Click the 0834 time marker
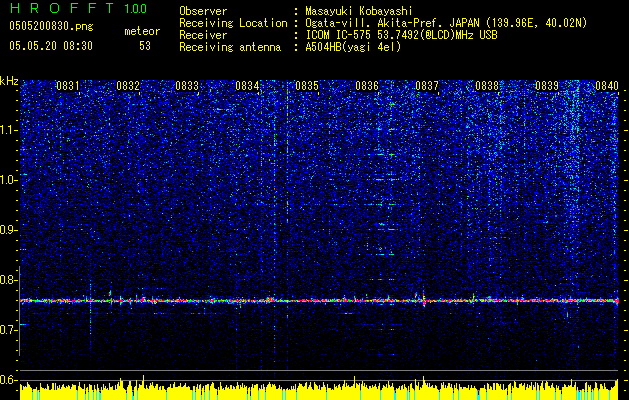The width and height of the screenshot is (629, 400). (x=247, y=85)
